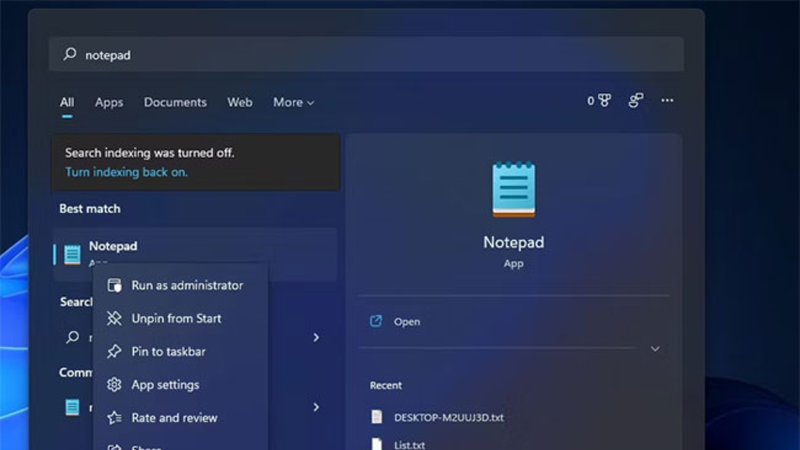Expand the command result chevron arrow

coord(316,407)
